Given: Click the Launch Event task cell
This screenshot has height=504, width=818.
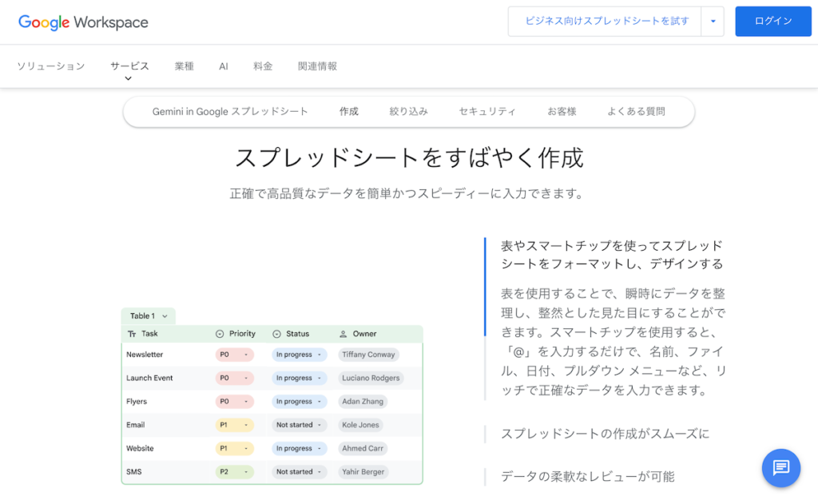Looking at the screenshot, I should (149, 379).
